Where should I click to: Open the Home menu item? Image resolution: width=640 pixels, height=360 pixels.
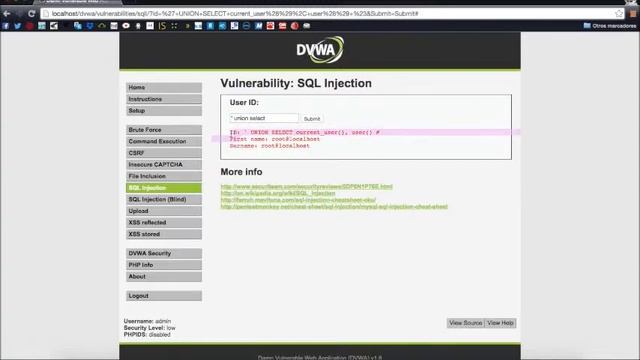[x=164, y=87]
